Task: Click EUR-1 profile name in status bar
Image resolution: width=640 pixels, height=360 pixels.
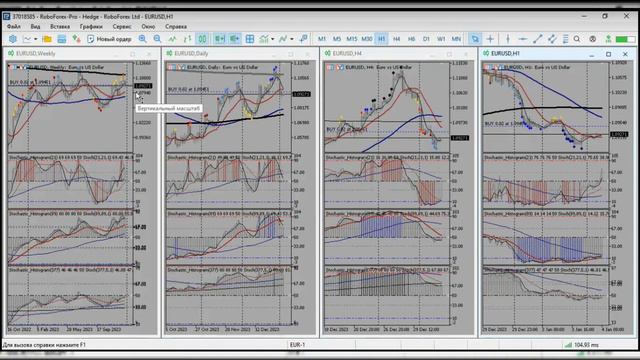Action: pos(298,345)
